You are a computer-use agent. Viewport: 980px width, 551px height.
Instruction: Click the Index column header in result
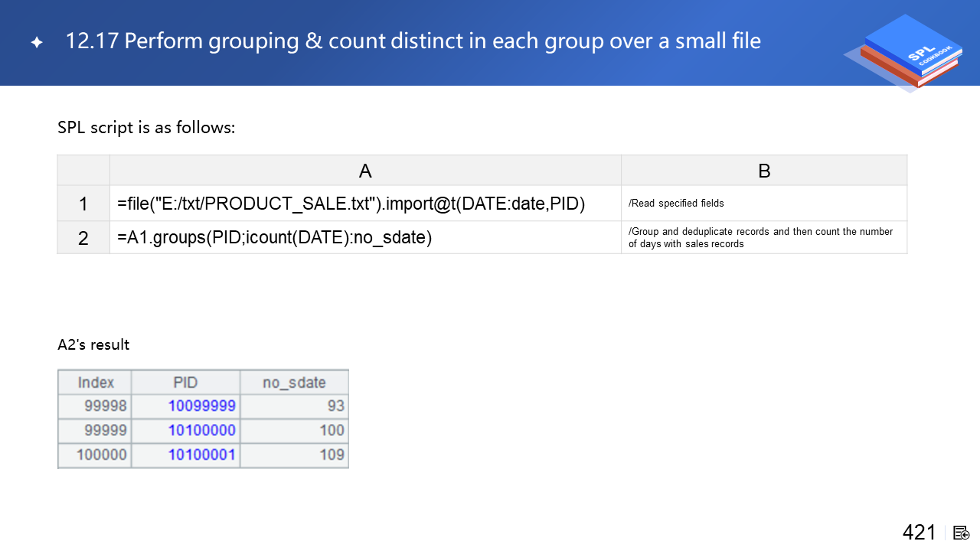pos(95,383)
